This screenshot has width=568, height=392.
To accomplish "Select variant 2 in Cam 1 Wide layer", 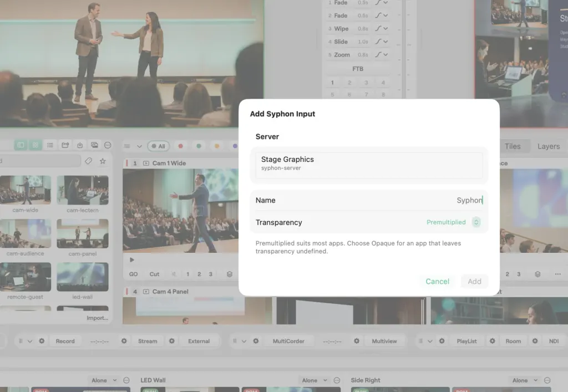I will pos(199,274).
